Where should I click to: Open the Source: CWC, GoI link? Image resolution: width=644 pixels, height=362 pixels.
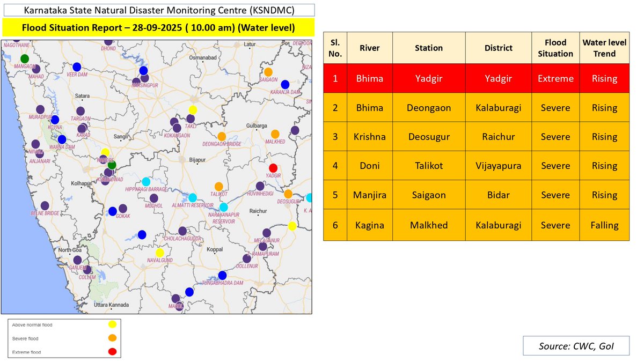tap(576, 346)
